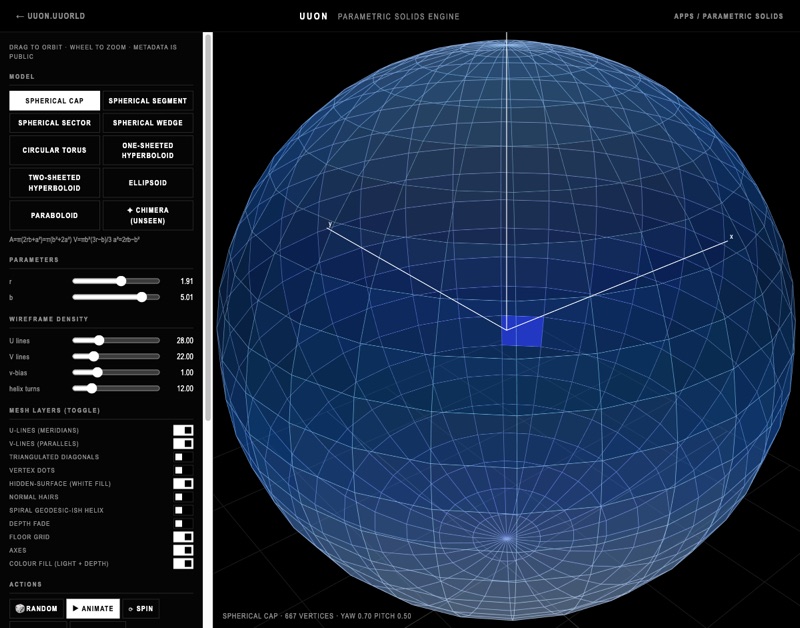
Task: Click the x axis label in viewport
Action: coord(731,237)
